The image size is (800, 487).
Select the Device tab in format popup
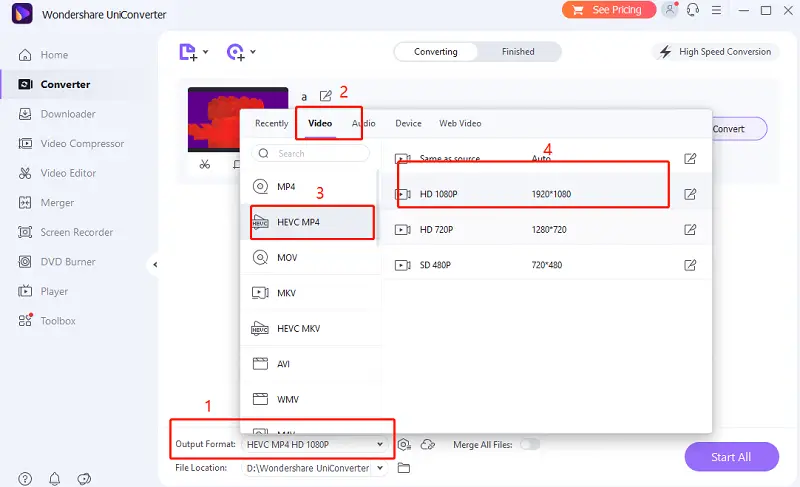pyautogui.click(x=408, y=123)
